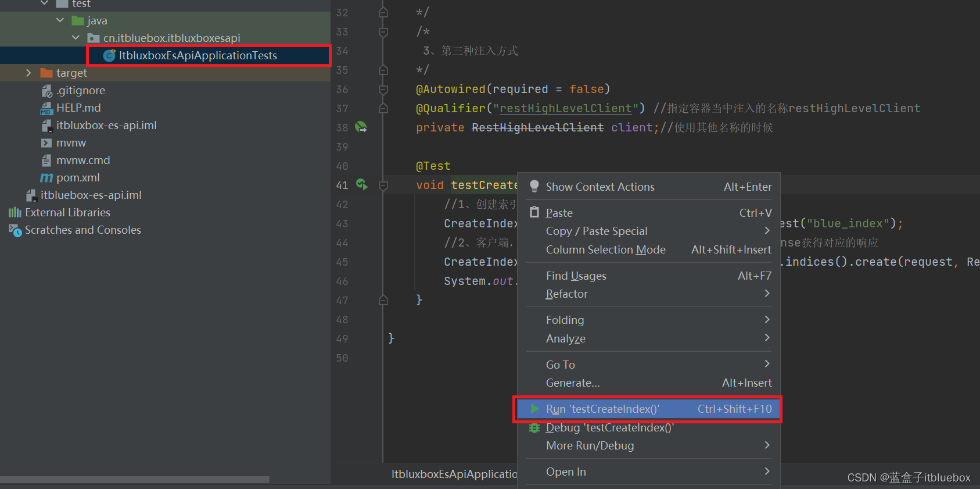
Task: Click the bean gutter icon on line 38
Action: [x=361, y=127]
